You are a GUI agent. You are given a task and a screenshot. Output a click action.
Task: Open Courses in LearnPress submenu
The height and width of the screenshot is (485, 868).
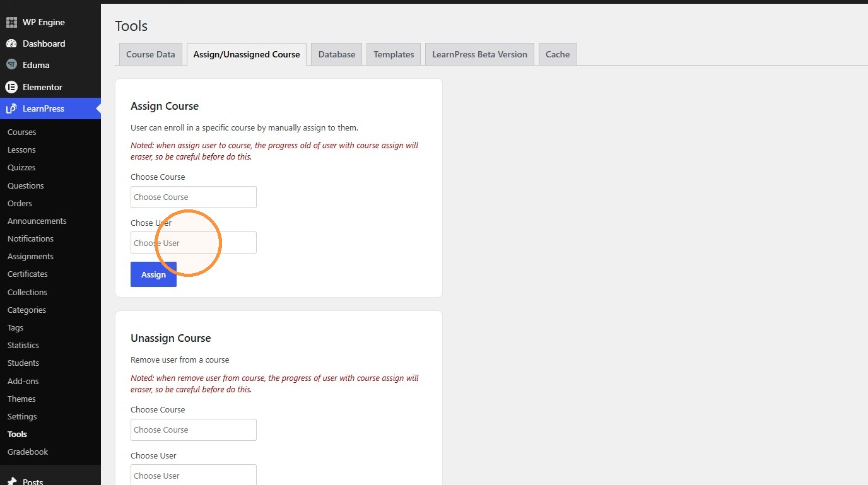(22, 132)
